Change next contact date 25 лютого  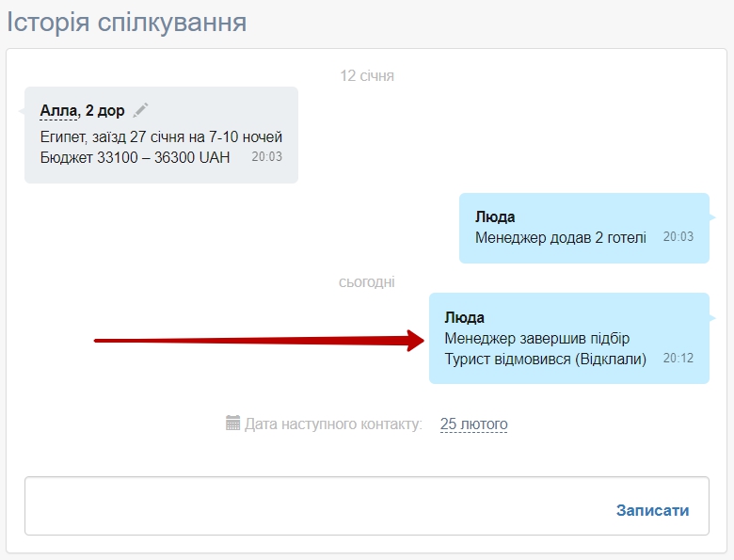(x=473, y=424)
